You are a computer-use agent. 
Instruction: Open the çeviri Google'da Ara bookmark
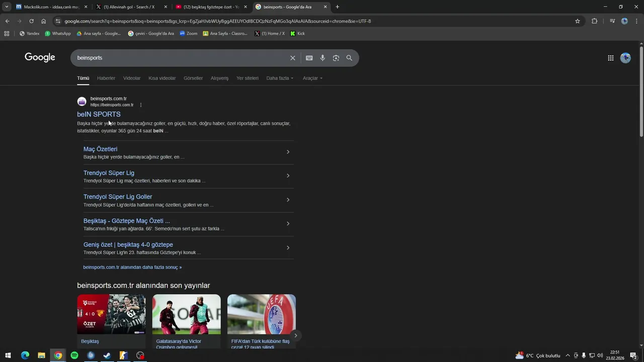[x=151, y=34]
